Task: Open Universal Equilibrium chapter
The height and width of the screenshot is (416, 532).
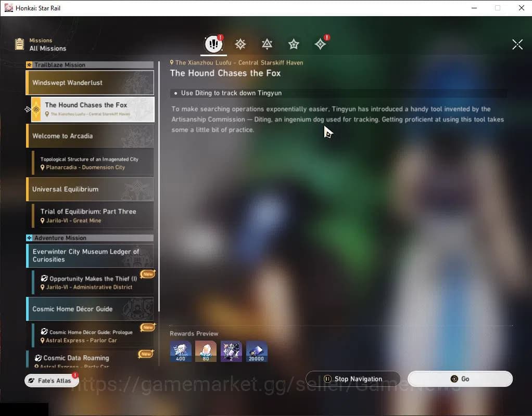Action: pos(90,189)
